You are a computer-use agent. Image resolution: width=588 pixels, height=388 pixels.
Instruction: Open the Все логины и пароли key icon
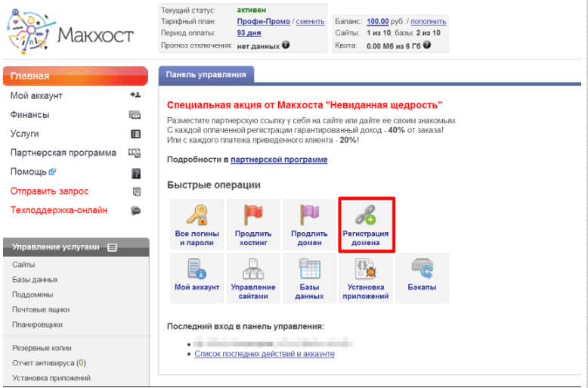click(197, 215)
